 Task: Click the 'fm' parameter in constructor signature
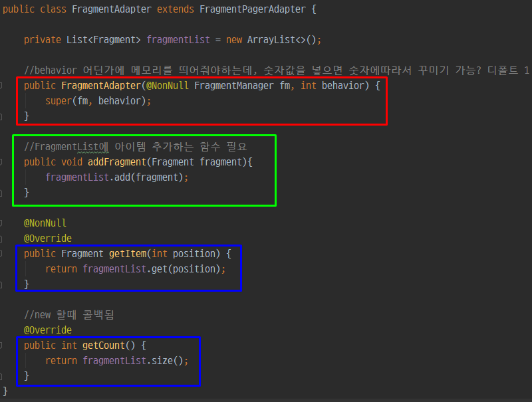point(285,86)
